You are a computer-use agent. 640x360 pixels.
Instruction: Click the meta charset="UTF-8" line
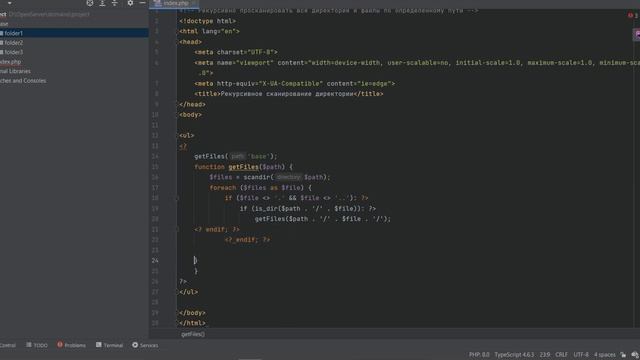point(236,52)
